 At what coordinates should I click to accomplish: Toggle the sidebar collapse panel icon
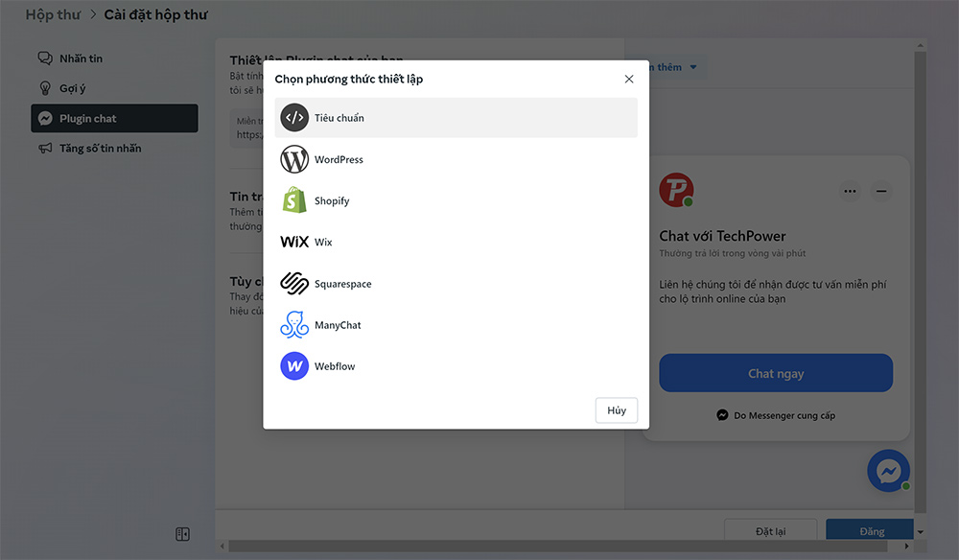coord(182,534)
